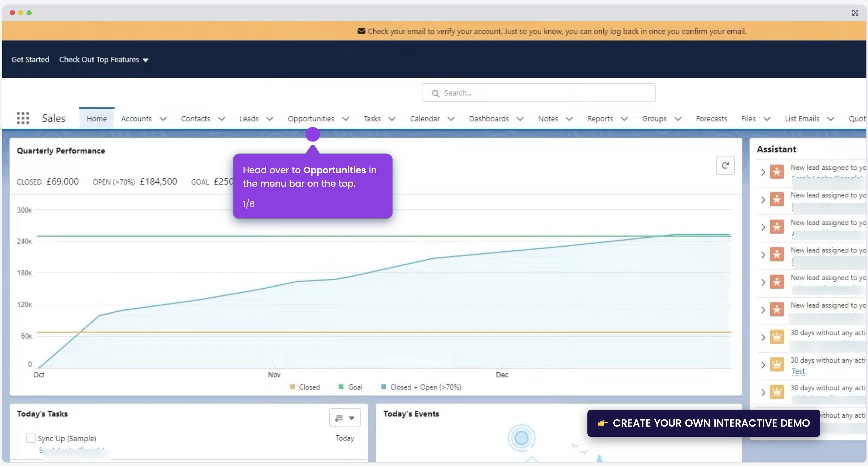The width and height of the screenshot is (868, 466).
Task: Focus the Search input field
Action: point(538,93)
